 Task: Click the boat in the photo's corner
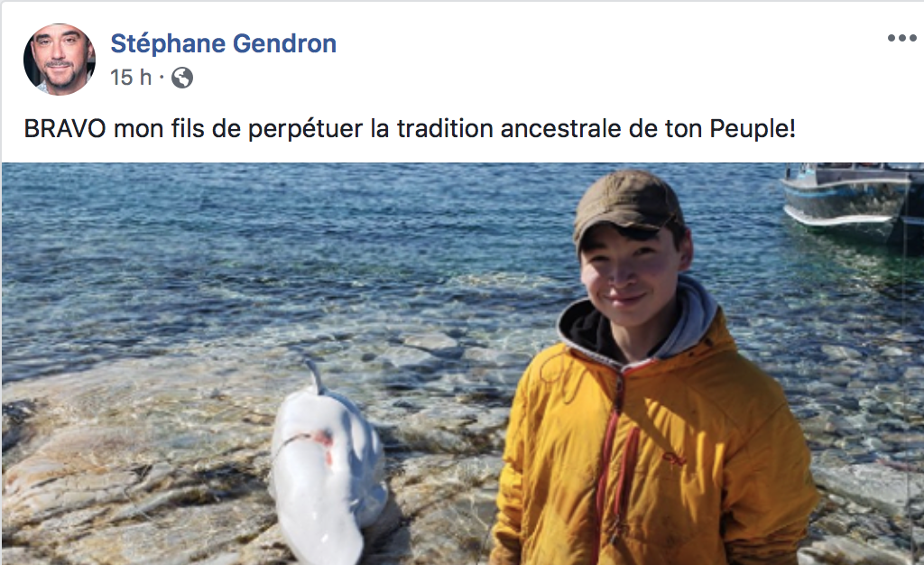[x=853, y=200]
